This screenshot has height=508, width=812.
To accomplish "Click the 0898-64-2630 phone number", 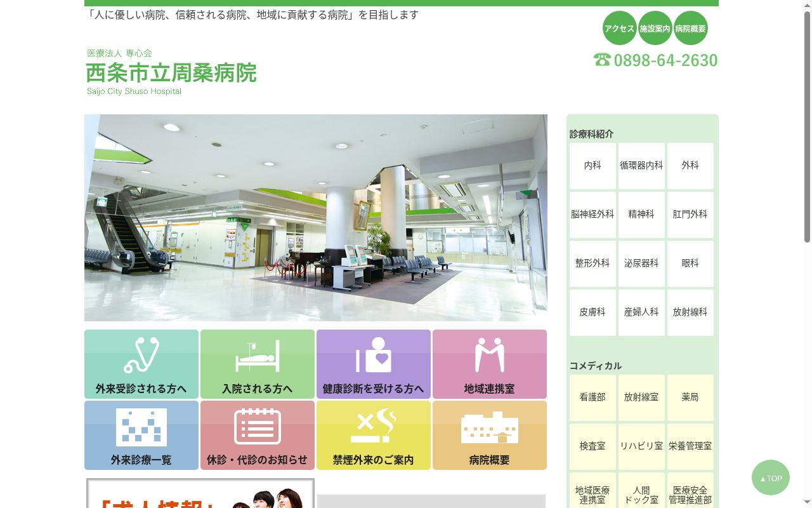I will pos(665,60).
